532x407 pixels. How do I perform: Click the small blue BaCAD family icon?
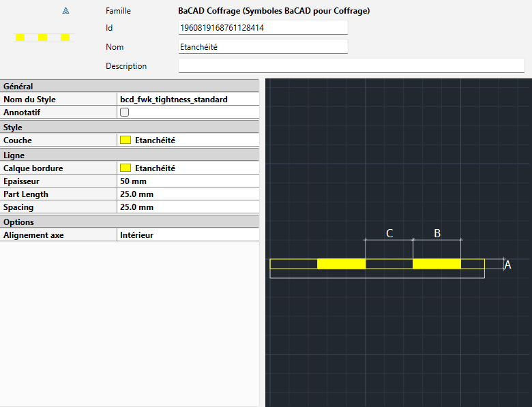[x=65, y=12]
